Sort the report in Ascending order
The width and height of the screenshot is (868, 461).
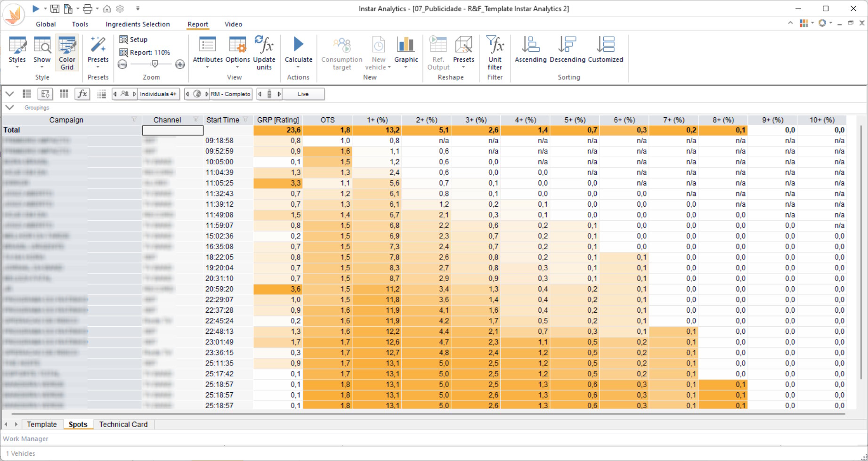530,46
